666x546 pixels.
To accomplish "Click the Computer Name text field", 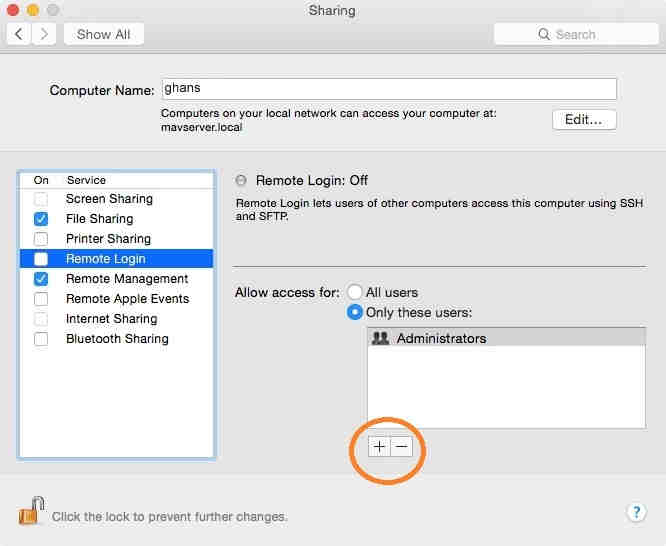I will 388,89.
